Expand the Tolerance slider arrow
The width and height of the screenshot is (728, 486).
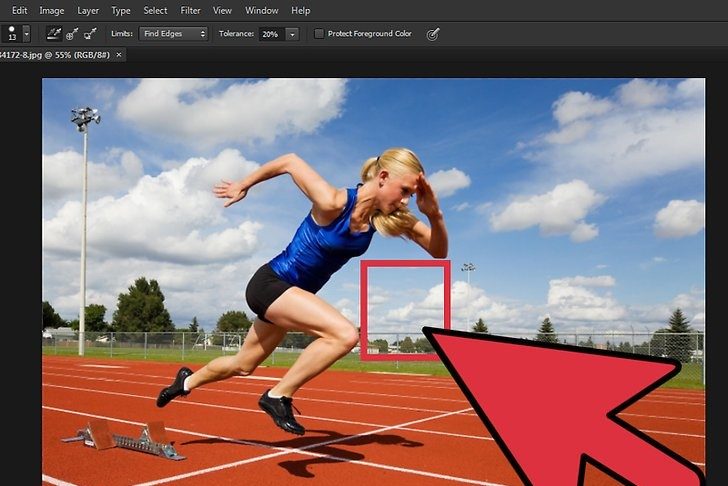(292, 34)
